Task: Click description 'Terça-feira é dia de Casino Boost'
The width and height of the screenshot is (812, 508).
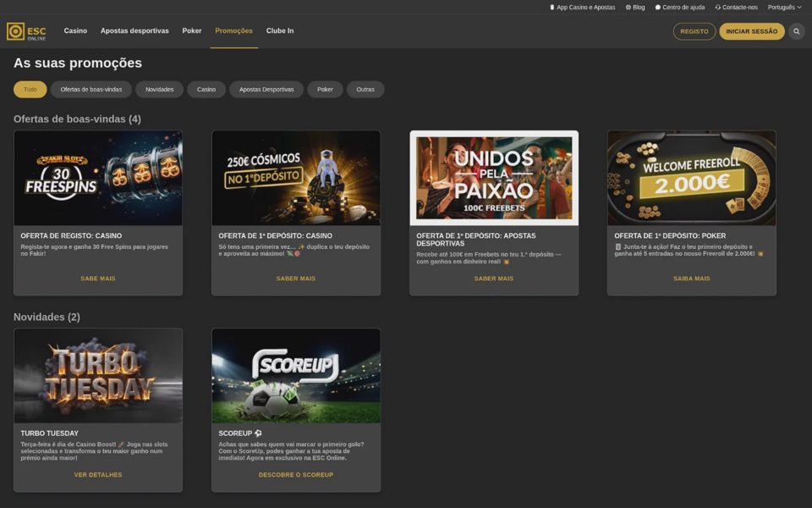Action: pyautogui.click(x=94, y=451)
